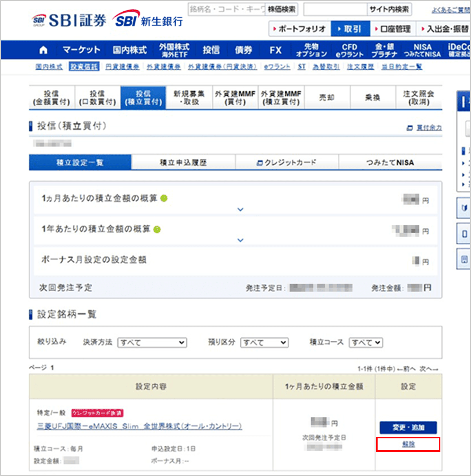Click the beginner mark icon in right sidebar

pyautogui.click(x=464, y=208)
